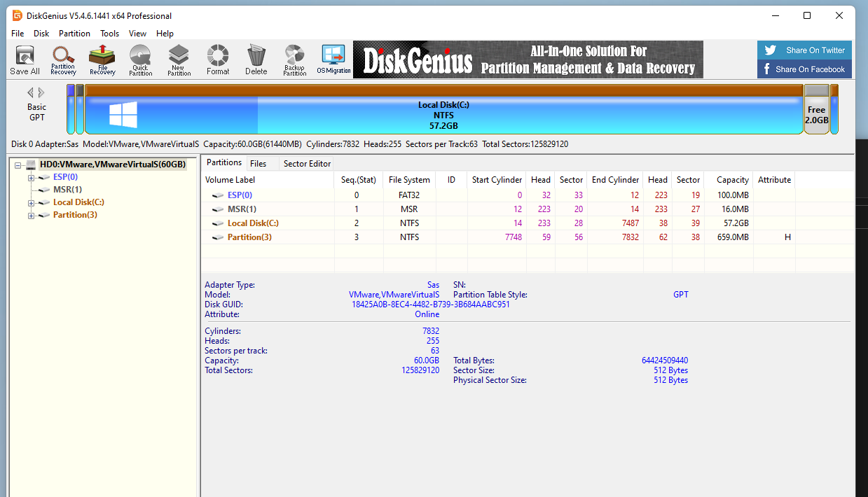Open the Tools menu
Image resolution: width=868 pixels, height=497 pixels.
tap(109, 34)
